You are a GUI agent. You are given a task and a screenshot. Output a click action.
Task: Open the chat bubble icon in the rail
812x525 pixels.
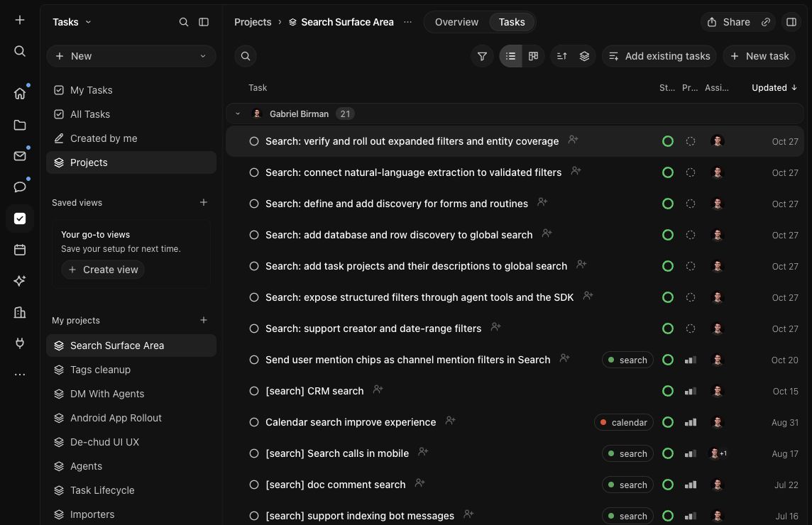20,187
